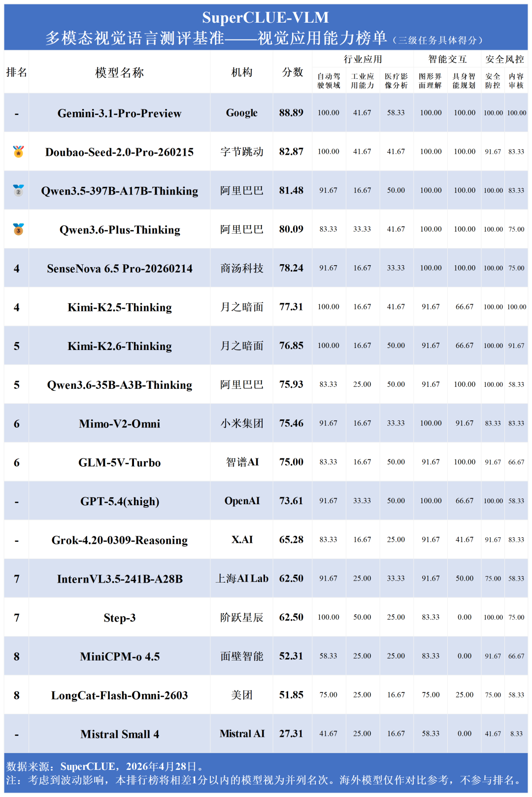Screen dimensions: 532x797
Task: Click the Step-3 model name
Action: pos(120,618)
